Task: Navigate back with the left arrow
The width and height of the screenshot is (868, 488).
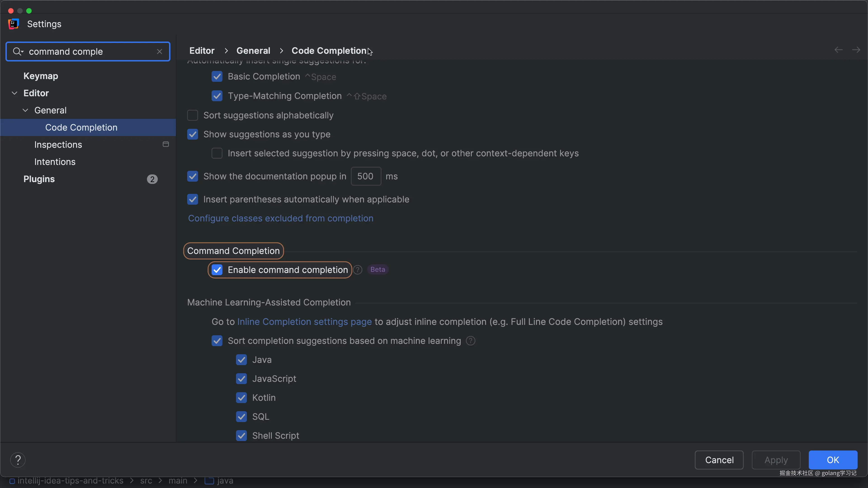Action: 838,50
